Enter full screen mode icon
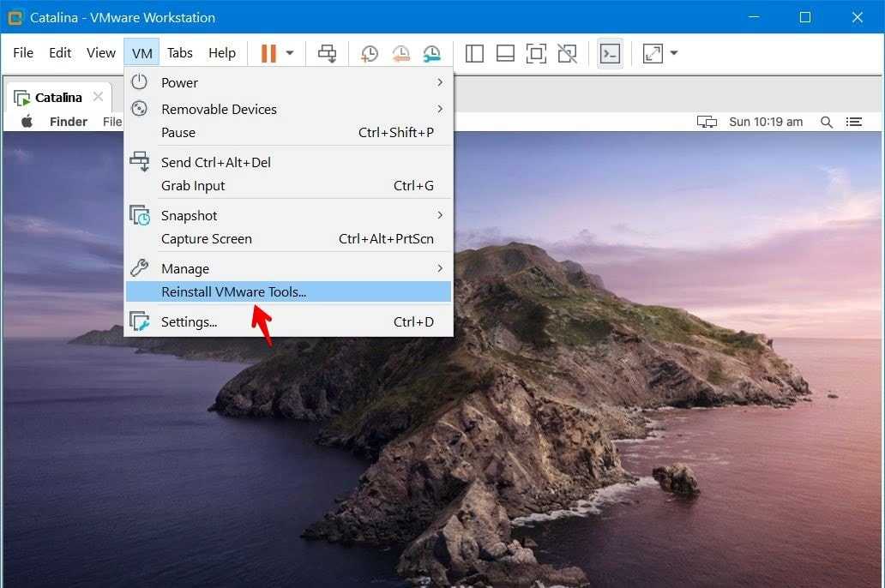 pos(536,54)
